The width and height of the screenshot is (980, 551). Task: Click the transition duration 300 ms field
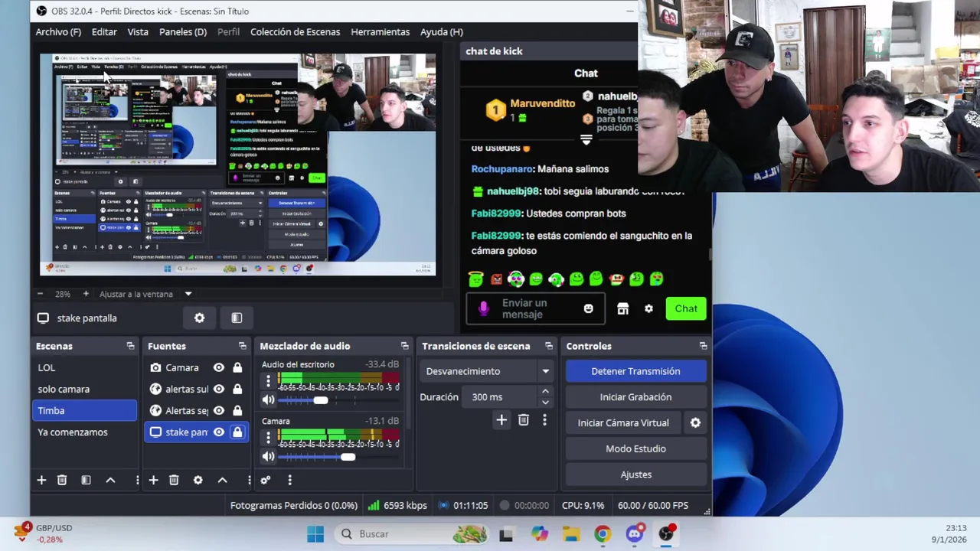pyautogui.click(x=501, y=397)
